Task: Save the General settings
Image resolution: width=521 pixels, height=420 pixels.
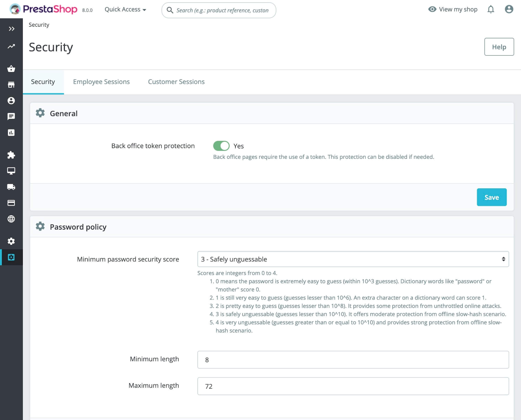Action: [492, 197]
